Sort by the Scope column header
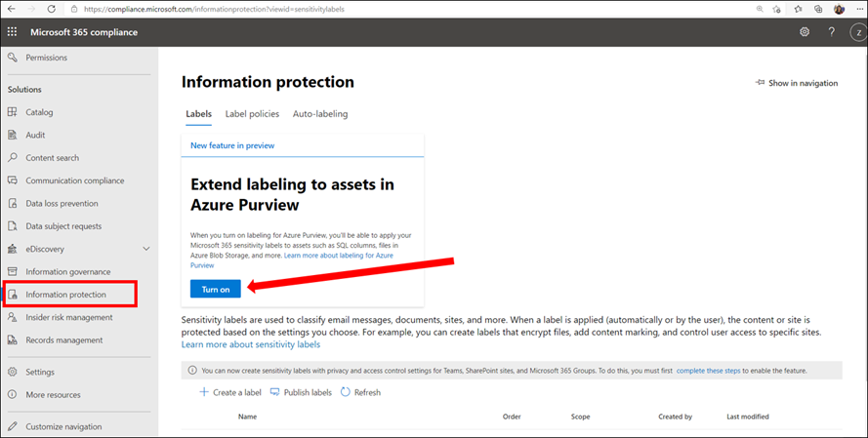The image size is (868, 438). point(580,417)
